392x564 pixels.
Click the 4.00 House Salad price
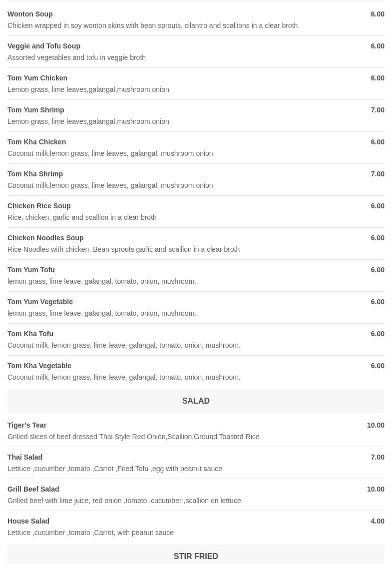click(x=378, y=521)
